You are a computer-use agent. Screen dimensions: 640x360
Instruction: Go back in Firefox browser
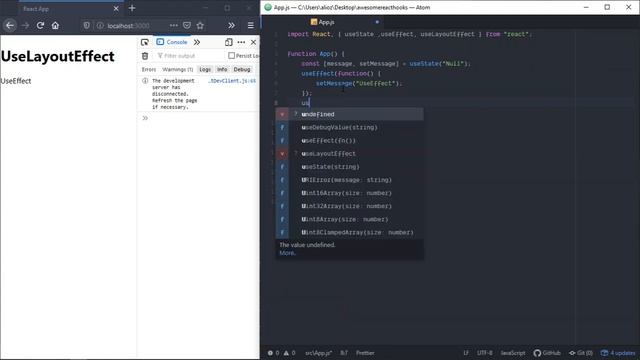(x=10, y=25)
